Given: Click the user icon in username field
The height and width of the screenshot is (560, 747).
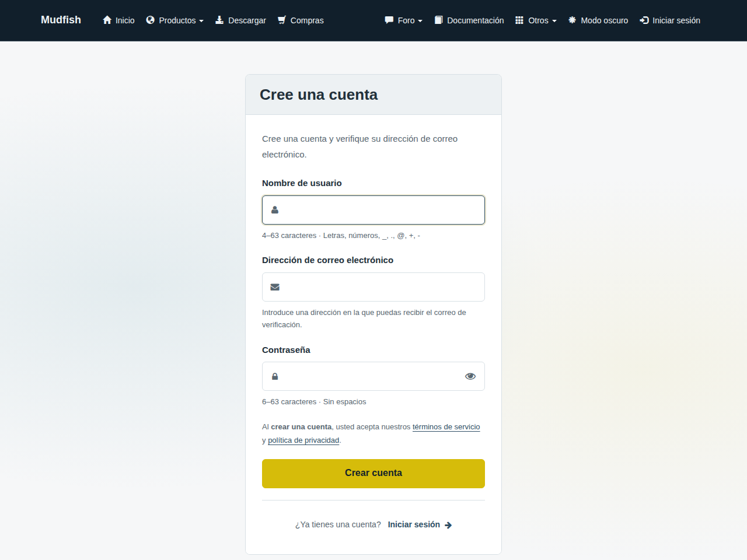Looking at the screenshot, I should point(275,210).
